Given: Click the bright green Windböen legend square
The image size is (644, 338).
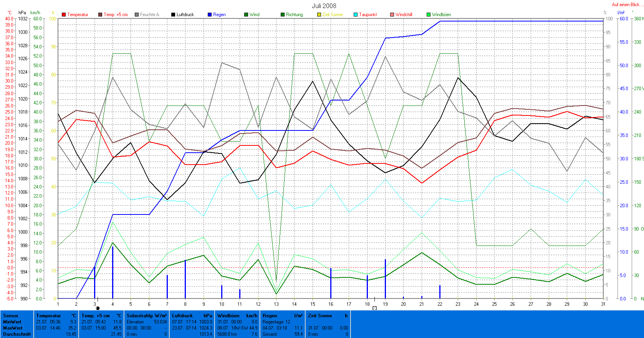Looking at the screenshot, I should pos(429,15).
